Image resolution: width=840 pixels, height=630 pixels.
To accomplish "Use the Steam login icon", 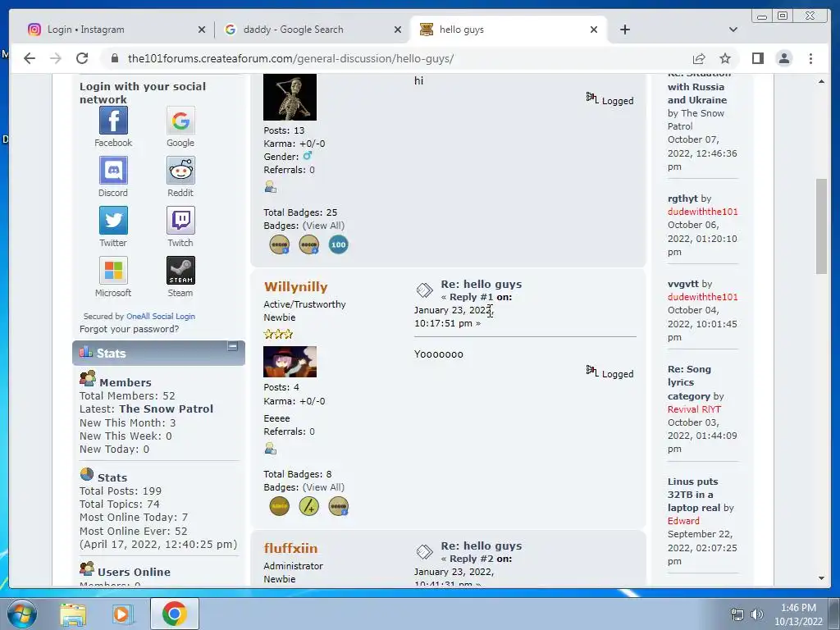I will [x=180, y=270].
